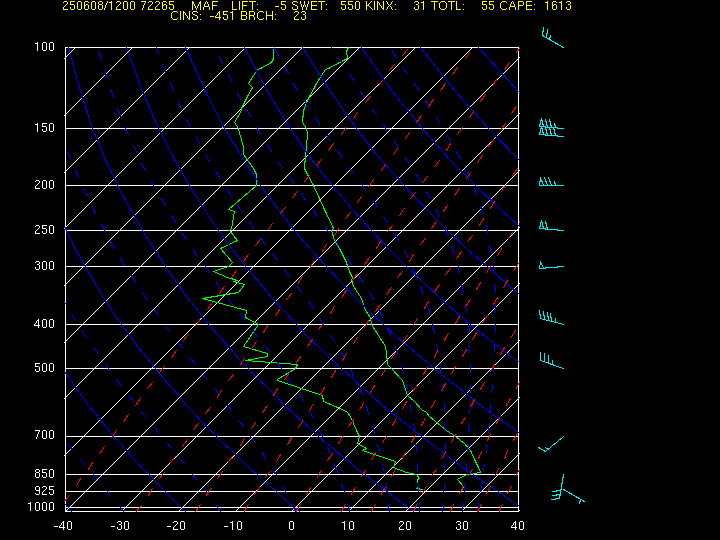The image size is (720, 540).
Task: Click the wind barb at the 300 mb level
Action: tap(551, 265)
